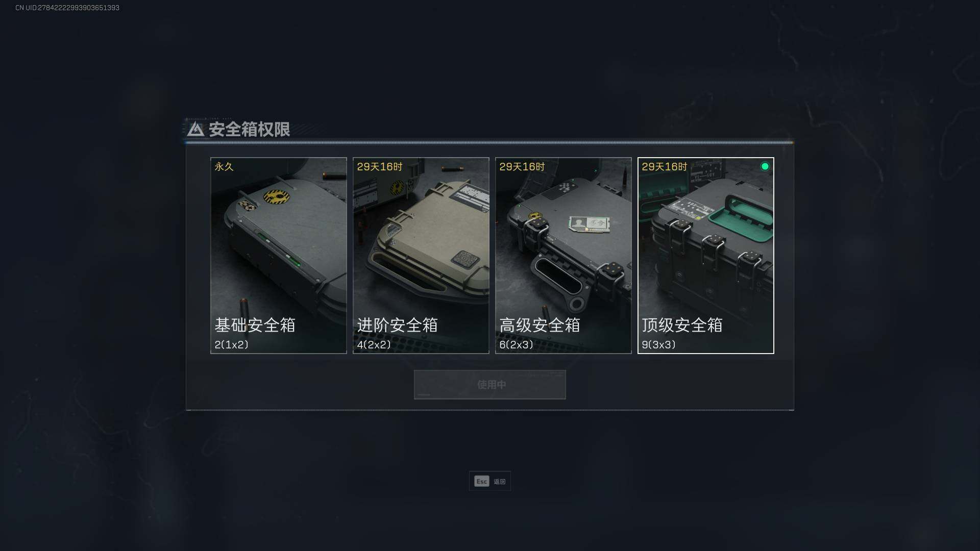This screenshot has height=551, width=980.
Task: Select the 基础安全箱 card
Action: pyautogui.click(x=279, y=256)
